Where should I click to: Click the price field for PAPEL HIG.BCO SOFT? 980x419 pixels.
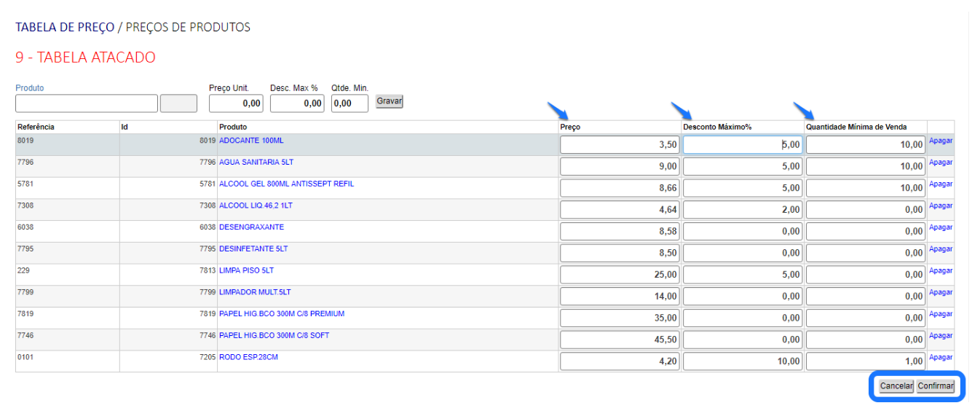coord(620,340)
